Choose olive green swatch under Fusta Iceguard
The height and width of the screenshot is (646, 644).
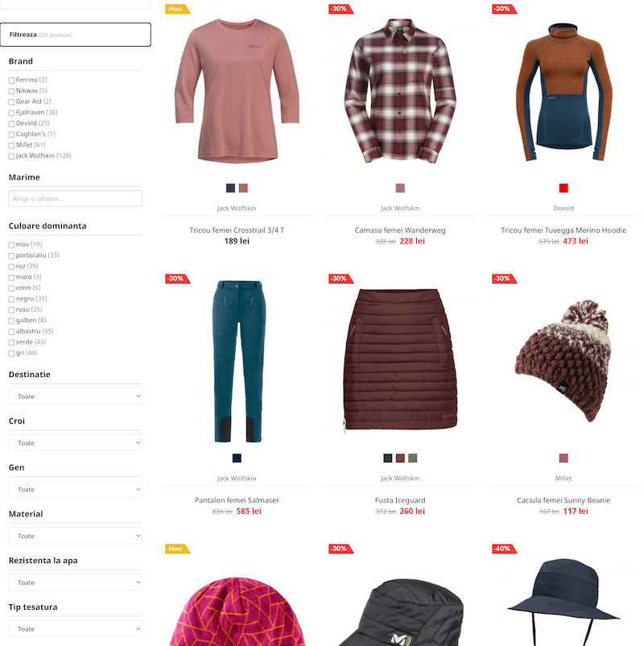[413, 458]
